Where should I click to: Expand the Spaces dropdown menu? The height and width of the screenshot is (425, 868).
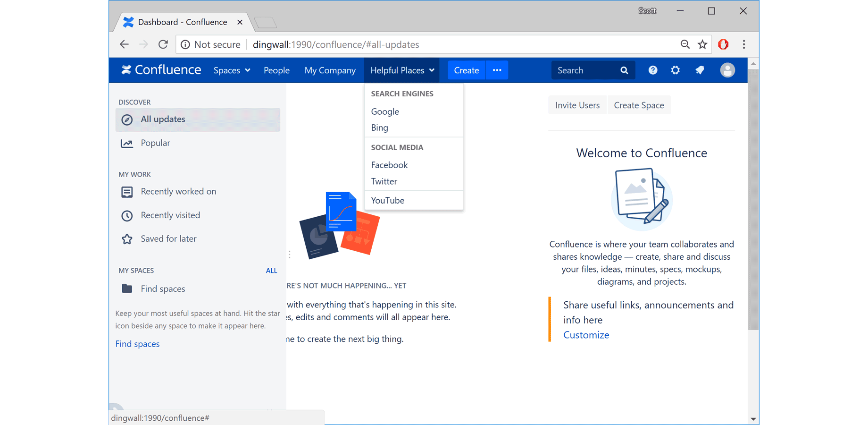pos(232,70)
